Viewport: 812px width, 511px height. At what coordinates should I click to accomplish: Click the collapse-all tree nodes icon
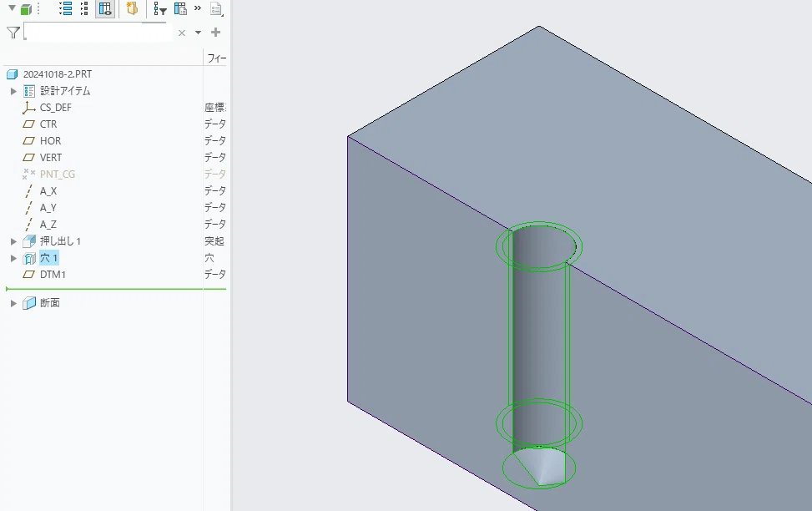[x=84, y=8]
